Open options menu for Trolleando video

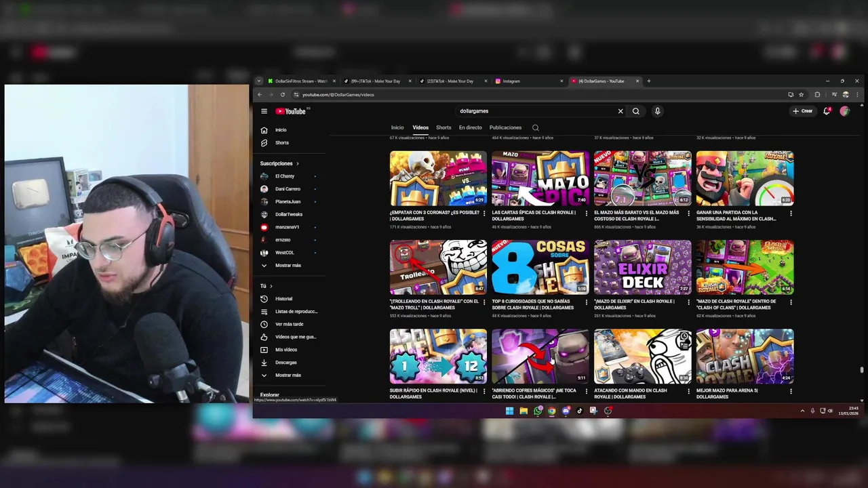click(x=484, y=302)
